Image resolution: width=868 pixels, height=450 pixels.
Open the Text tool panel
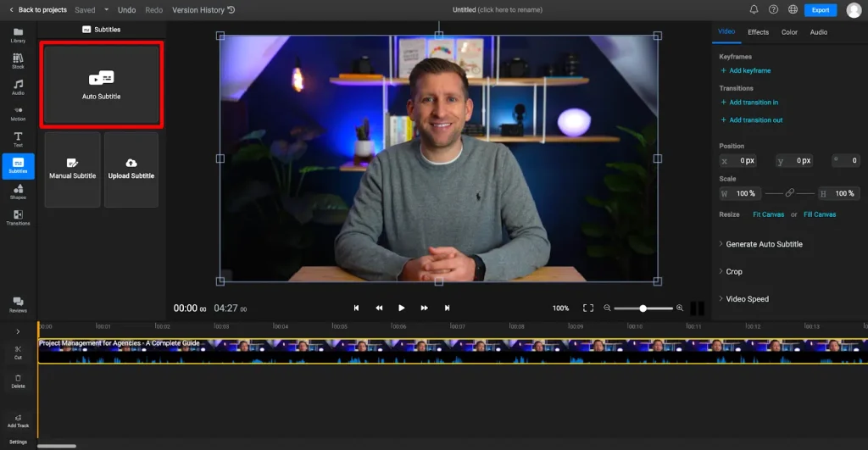coord(18,139)
